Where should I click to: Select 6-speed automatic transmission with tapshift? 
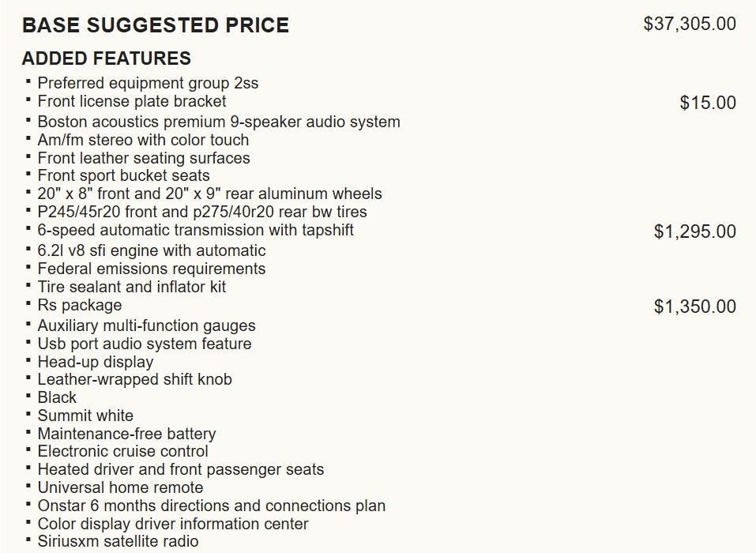(196, 230)
